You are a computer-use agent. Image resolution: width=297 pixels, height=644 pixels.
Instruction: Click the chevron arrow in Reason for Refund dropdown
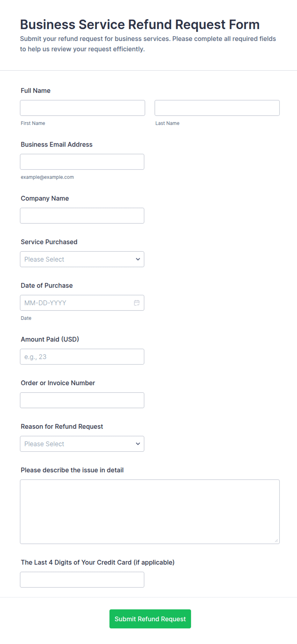[x=138, y=444]
